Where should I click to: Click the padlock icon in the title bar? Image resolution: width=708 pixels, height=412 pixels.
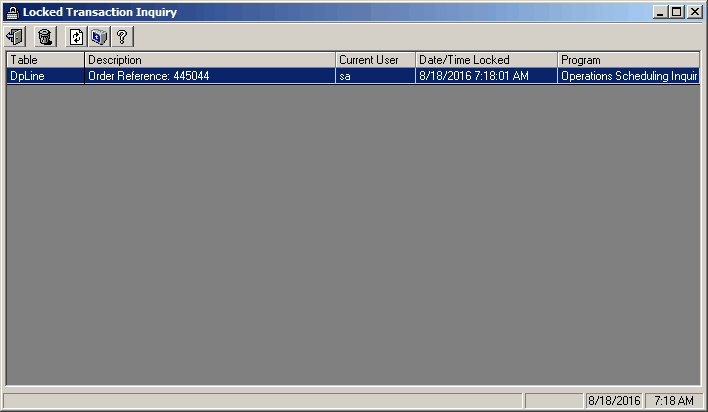click(12, 12)
